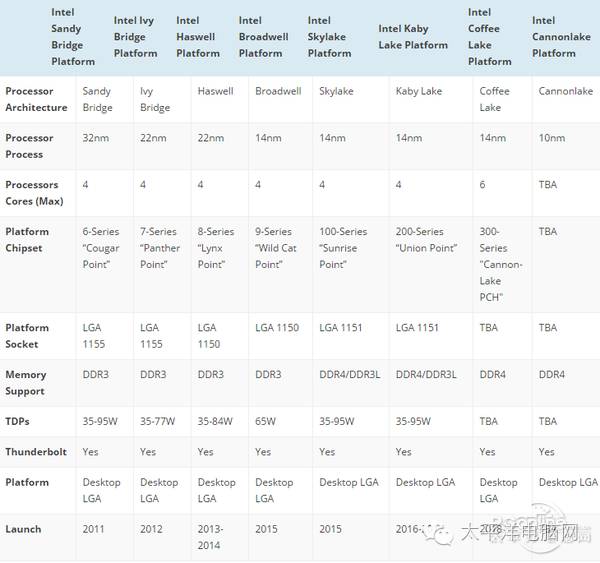This screenshot has height=563, width=600.
Task: Select the Intel Sandy Bridge Platform column header
Action: point(73,37)
